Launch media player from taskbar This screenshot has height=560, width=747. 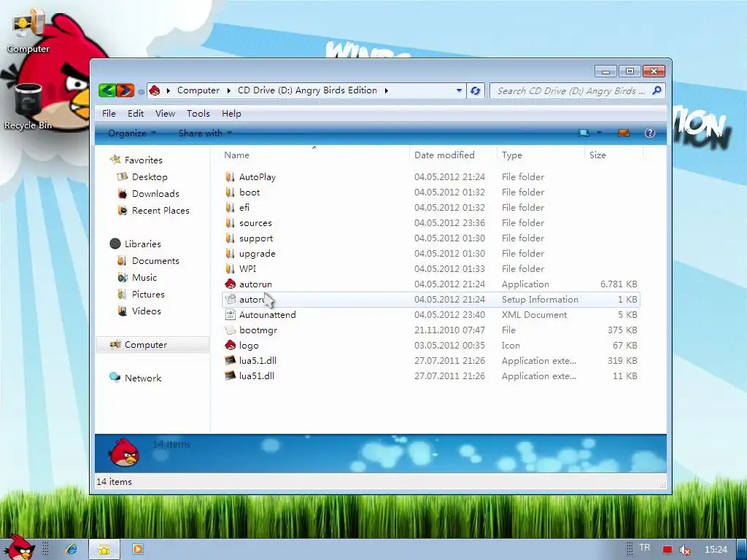coord(138,549)
